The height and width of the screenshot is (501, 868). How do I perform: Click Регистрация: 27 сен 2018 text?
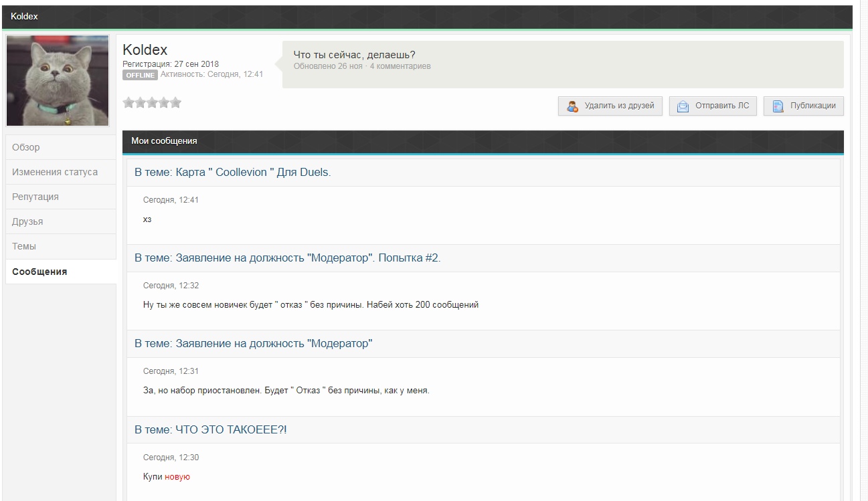[x=171, y=64]
